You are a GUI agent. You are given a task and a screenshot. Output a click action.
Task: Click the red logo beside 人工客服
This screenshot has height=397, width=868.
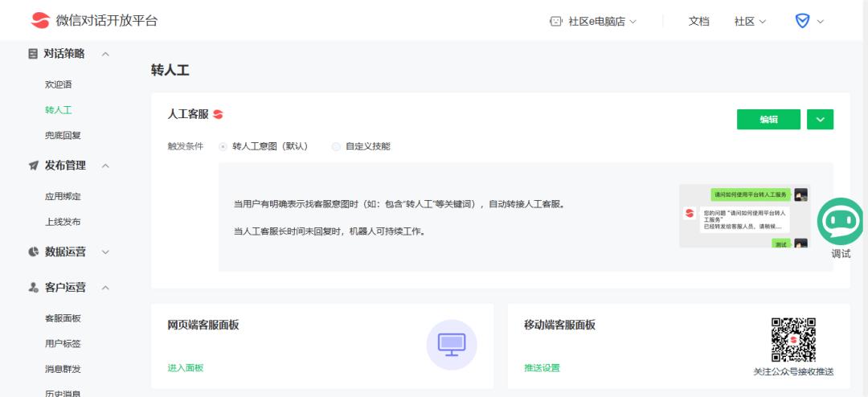pos(218,115)
